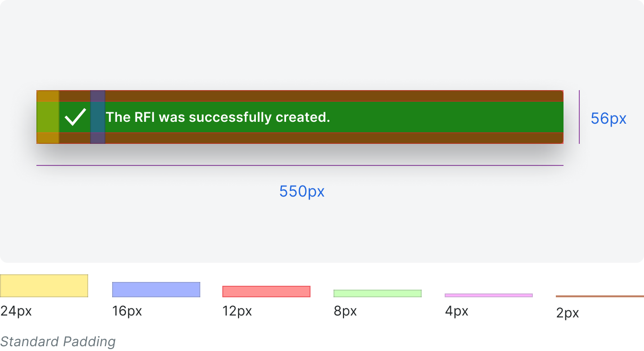Click the purple spacing overlay after the checkmark

point(98,117)
